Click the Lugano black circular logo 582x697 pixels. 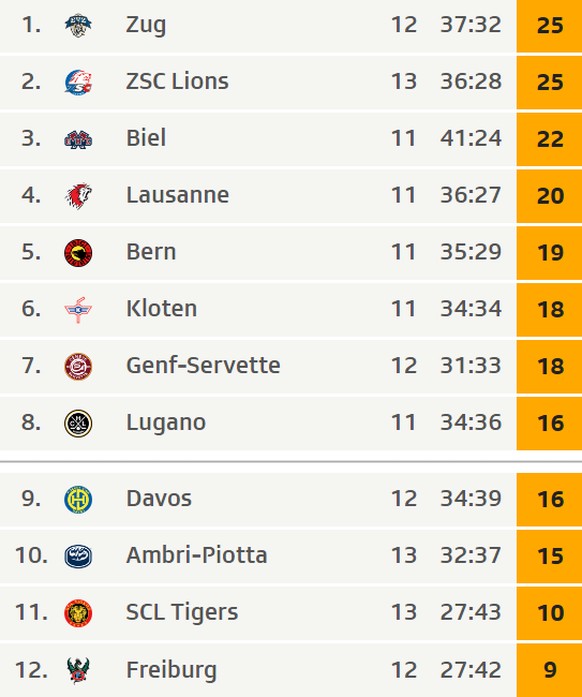tap(78, 423)
